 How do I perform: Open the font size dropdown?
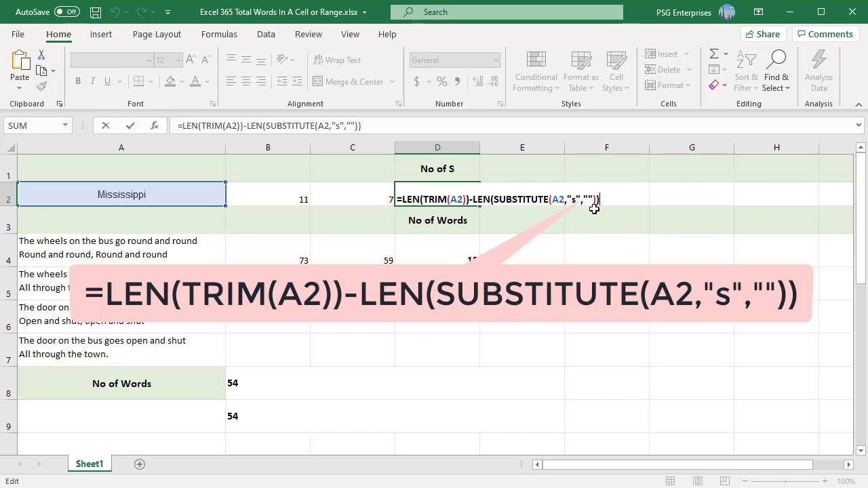pyautogui.click(x=178, y=60)
